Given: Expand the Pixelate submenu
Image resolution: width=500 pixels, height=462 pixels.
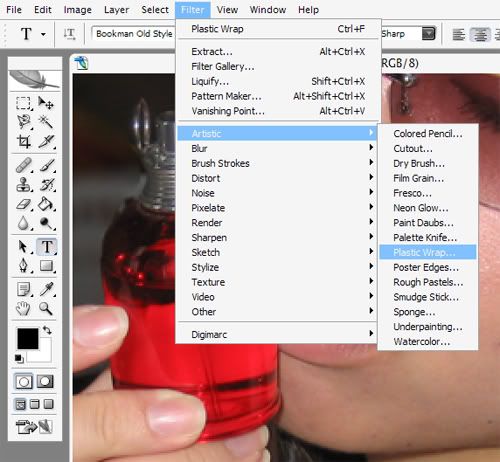Looking at the screenshot, I should click(x=277, y=208).
